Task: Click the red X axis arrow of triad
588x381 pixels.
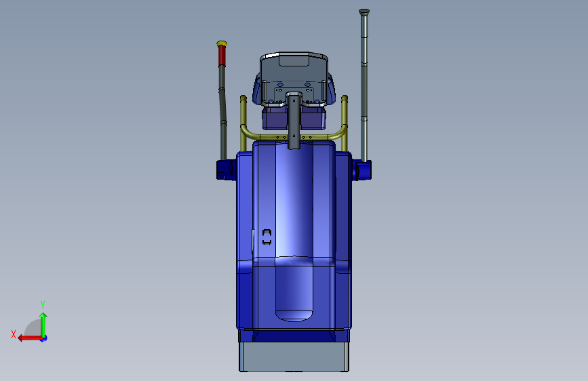Action: click(x=29, y=338)
